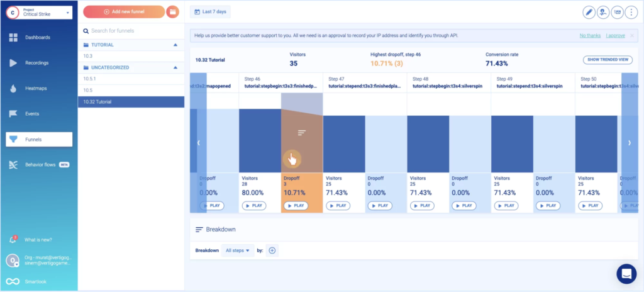This screenshot has height=292, width=644.
Task: Click the What is new bell icon
Action: [13, 240]
